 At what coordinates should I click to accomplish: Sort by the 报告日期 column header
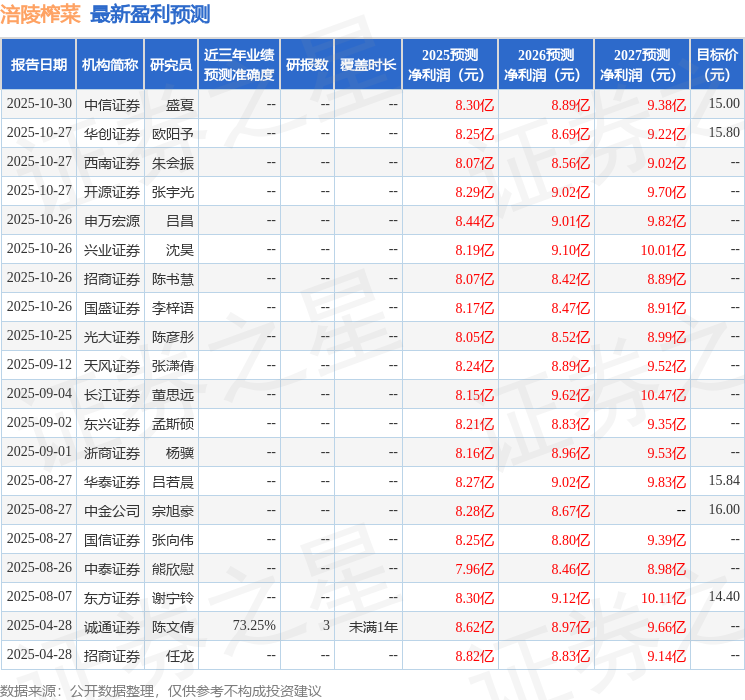(39, 65)
